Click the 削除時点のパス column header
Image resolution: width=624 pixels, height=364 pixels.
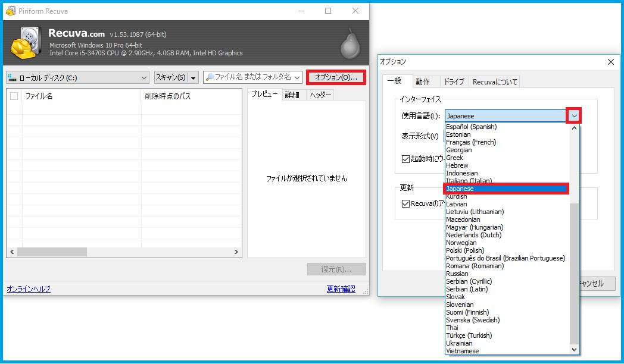point(191,96)
